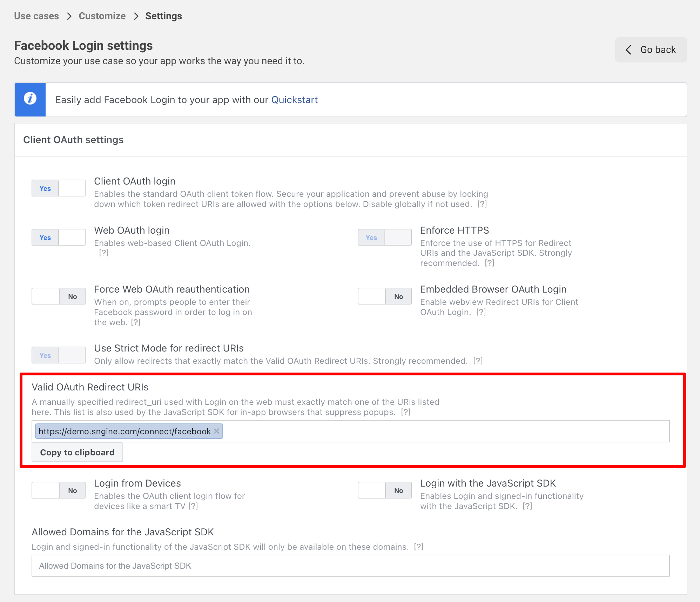Image resolution: width=700 pixels, height=602 pixels.
Task: Focus the Allowed Domains for JavaScript SDK field
Action: pyautogui.click(x=351, y=566)
